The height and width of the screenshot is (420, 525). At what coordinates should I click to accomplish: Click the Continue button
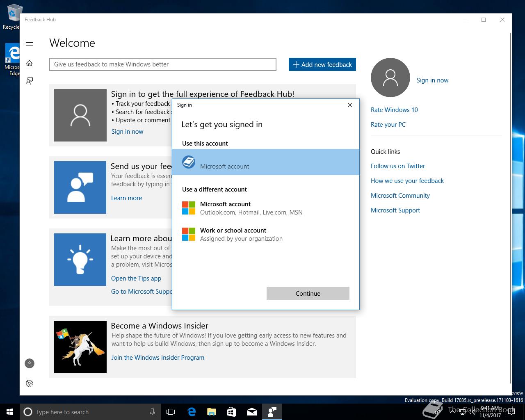click(x=308, y=293)
